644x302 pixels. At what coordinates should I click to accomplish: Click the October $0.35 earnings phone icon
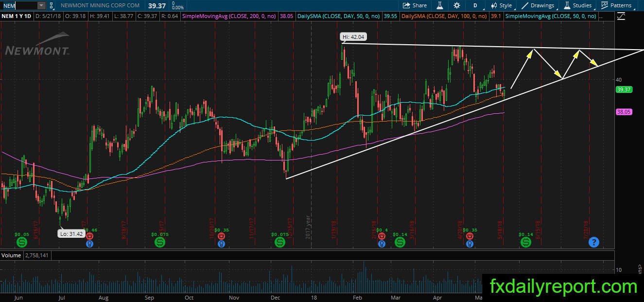click(221, 236)
